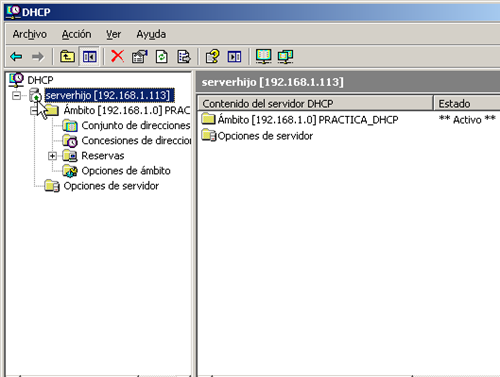Click the double monitor server icon

coord(285,56)
